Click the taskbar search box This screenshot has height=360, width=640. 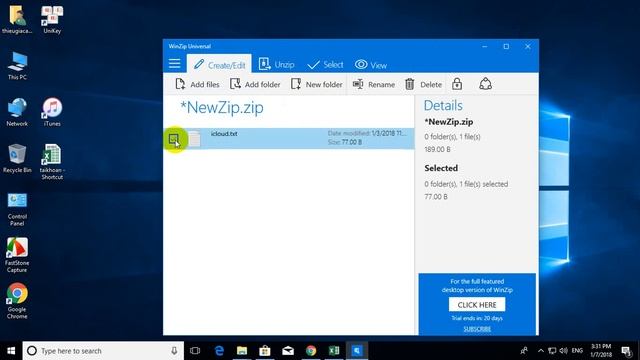tap(103, 351)
